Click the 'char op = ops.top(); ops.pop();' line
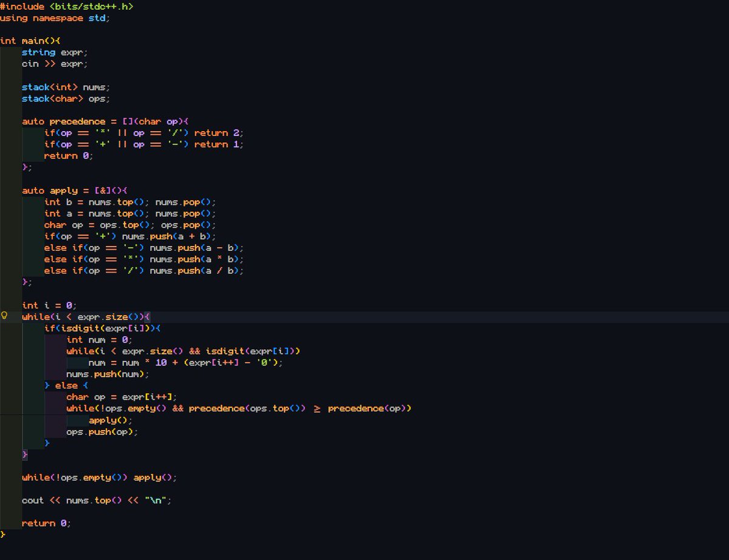The width and height of the screenshot is (729, 560). pyautogui.click(x=131, y=225)
